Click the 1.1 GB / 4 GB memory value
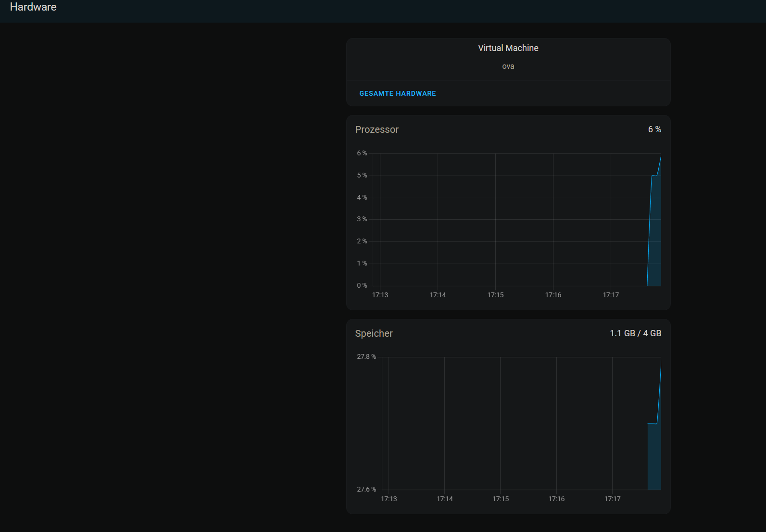Screen dimensions: 766x532 point(635,333)
